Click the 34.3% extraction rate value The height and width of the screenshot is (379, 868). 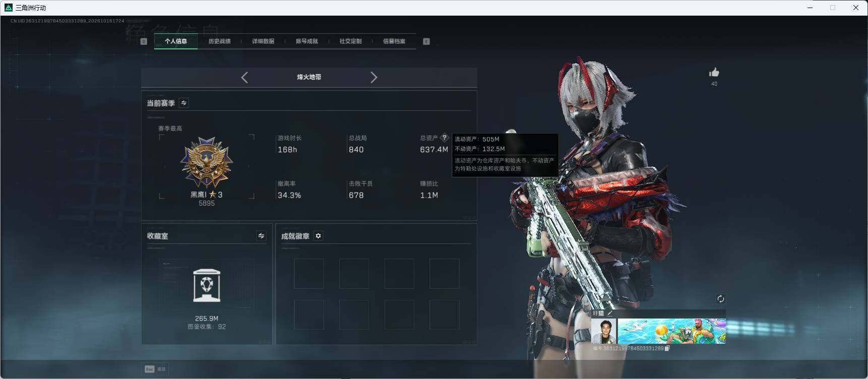(289, 195)
